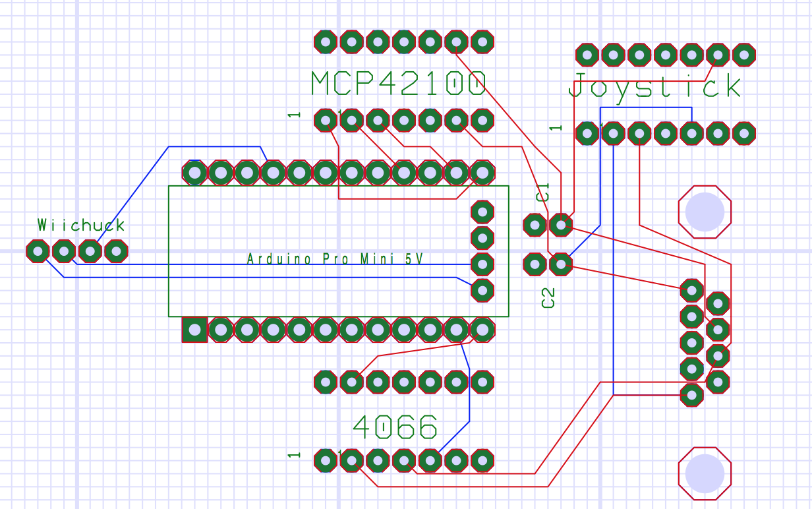812x509 pixels.
Task: Select the rightmost pad of 4066 bottom row
Action: pos(482,460)
